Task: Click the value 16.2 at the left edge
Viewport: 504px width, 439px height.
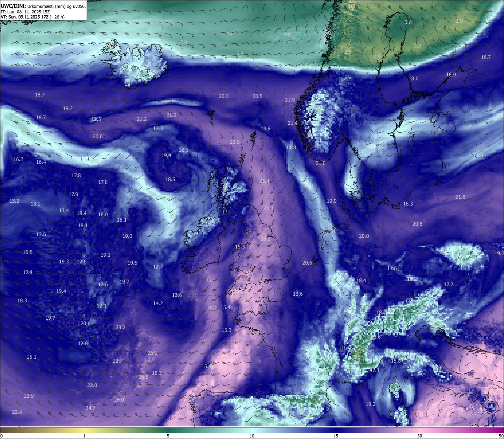Action: tap(18, 159)
